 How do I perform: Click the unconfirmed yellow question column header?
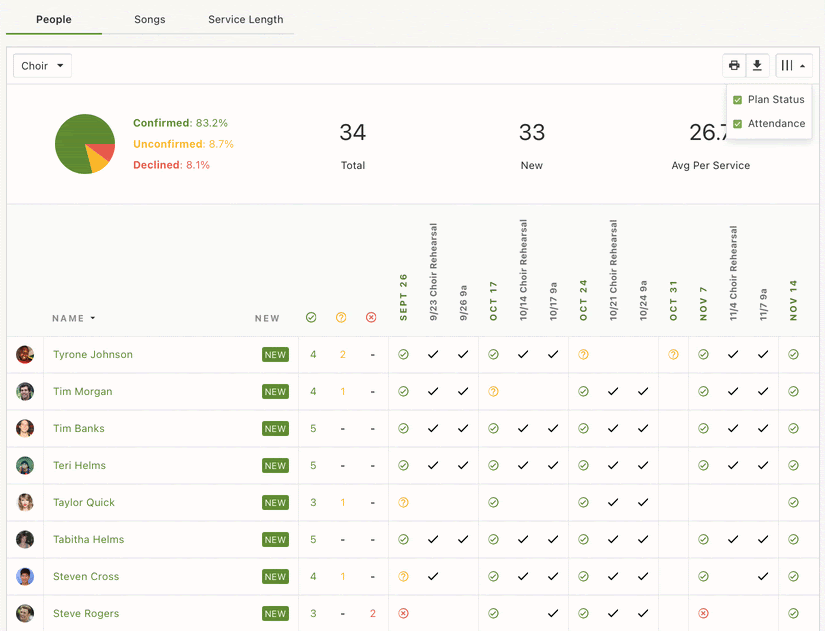(341, 318)
